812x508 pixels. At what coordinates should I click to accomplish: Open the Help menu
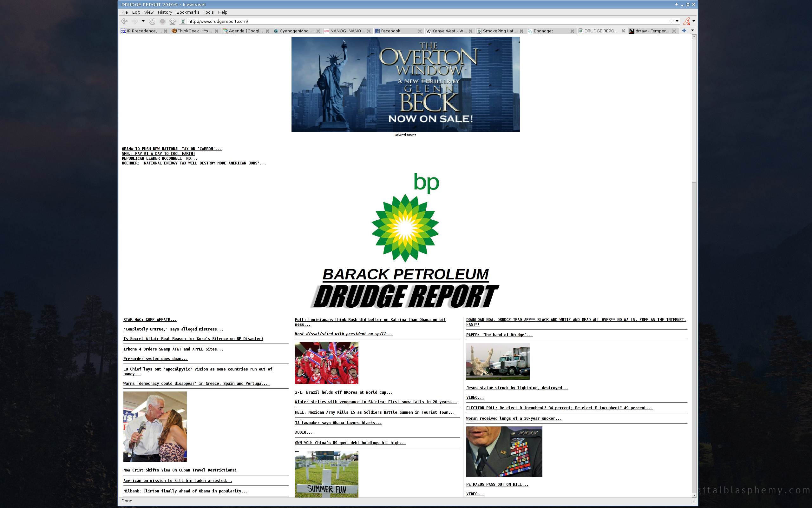coord(223,12)
